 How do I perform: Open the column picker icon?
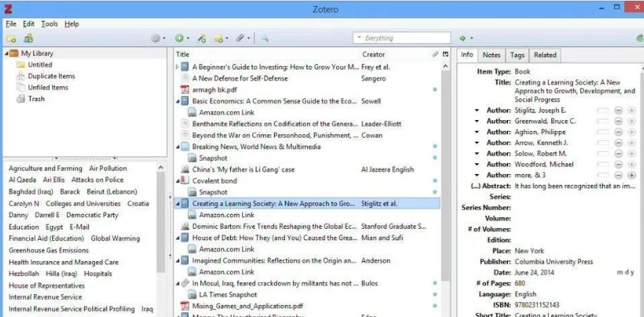(446, 54)
